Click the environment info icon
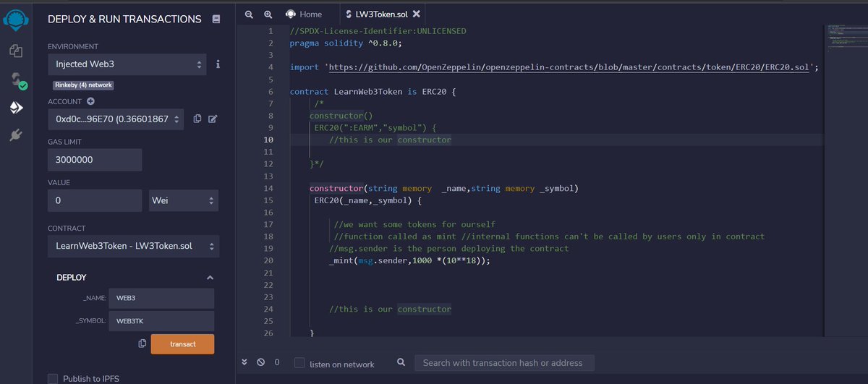The image size is (868, 384). 218,64
